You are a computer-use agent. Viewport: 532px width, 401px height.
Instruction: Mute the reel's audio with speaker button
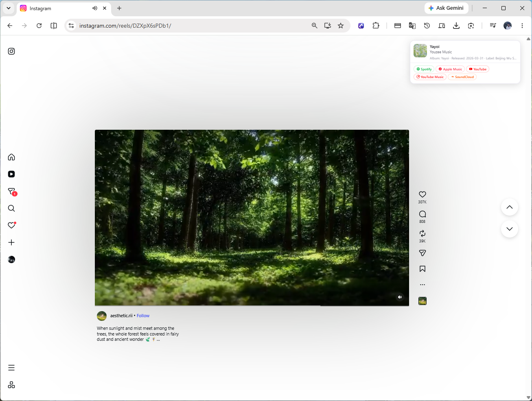pos(400,297)
